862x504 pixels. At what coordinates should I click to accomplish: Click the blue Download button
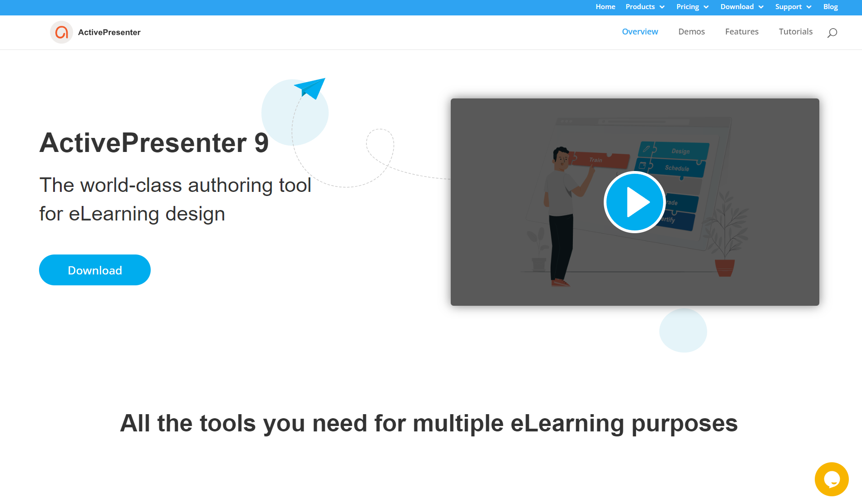[95, 270]
